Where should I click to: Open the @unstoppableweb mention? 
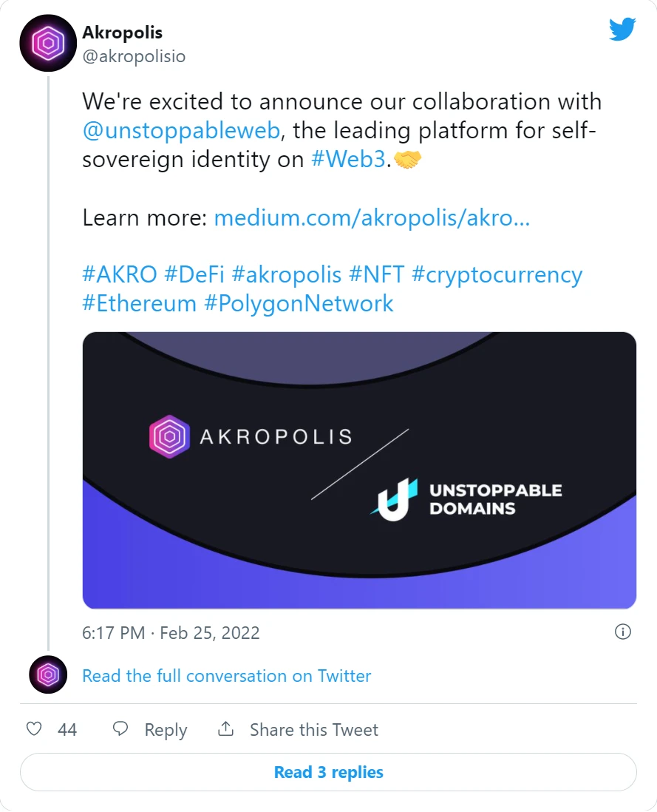tap(181, 130)
